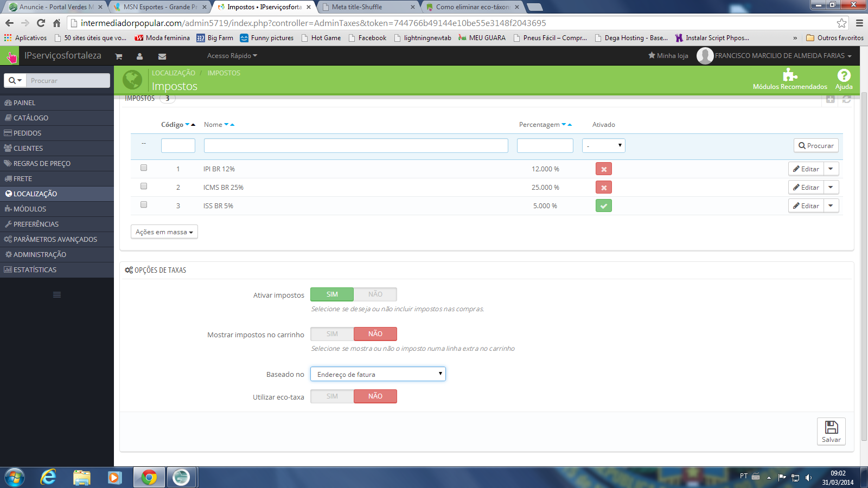Open the Chrome menu icon
This screenshot has height=488, width=868.
point(859,23)
